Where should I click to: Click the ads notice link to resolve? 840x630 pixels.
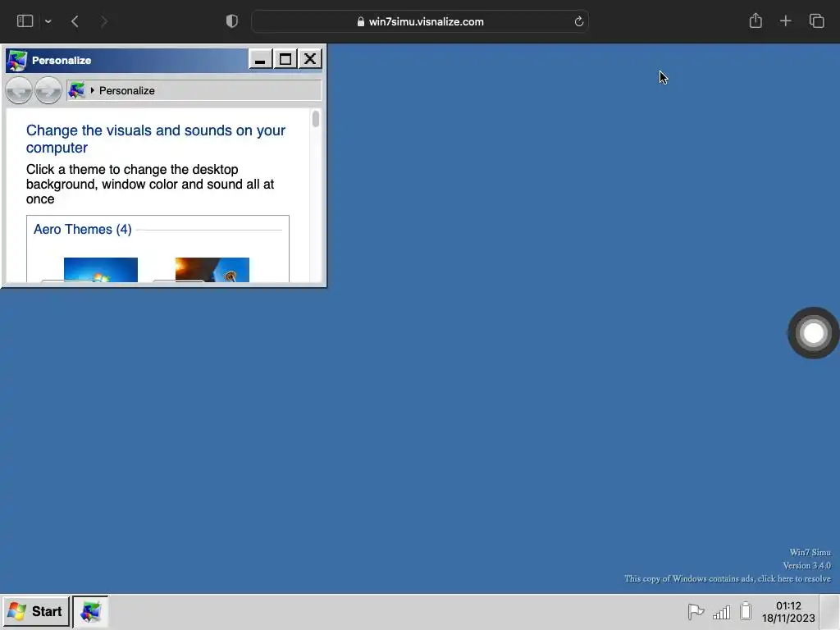tap(727, 578)
